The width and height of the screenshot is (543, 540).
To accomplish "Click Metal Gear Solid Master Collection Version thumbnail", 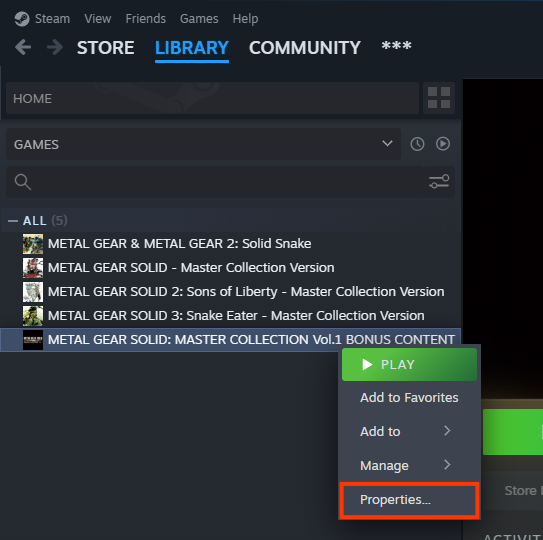I will click(x=33, y=268).
